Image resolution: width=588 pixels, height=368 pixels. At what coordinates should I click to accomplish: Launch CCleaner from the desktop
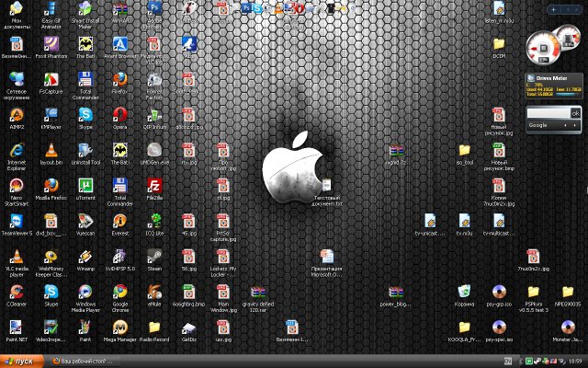16,291
